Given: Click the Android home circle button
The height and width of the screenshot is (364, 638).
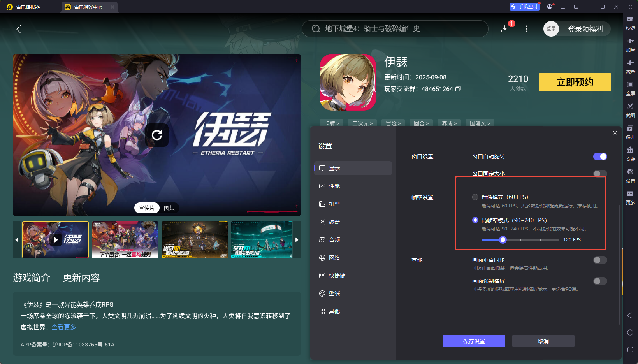Looking at the screenshot, I should pos(630,332).
